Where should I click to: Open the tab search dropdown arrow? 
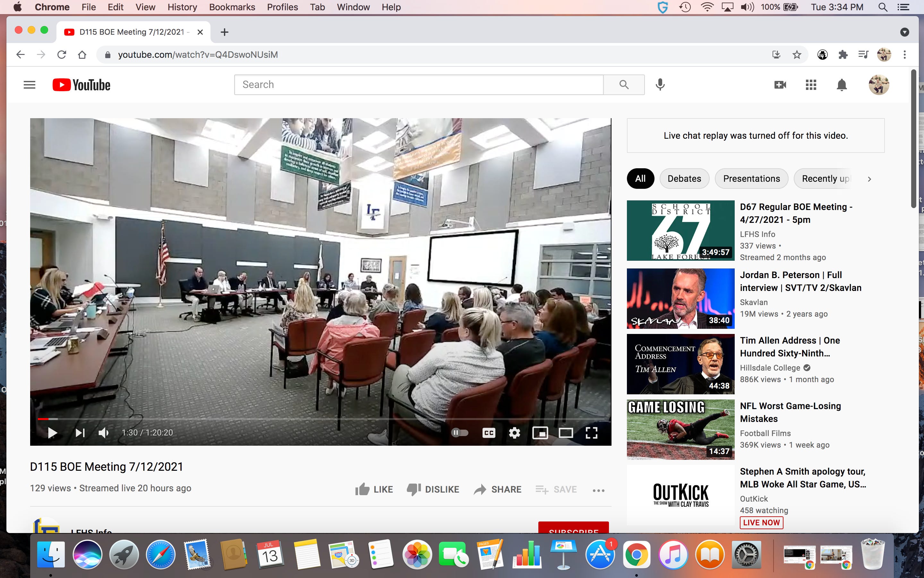coord(904,32)
